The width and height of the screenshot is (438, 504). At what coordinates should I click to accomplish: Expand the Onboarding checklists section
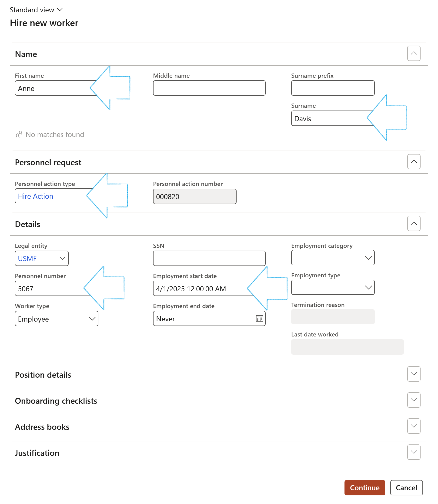tap(414, 400)
